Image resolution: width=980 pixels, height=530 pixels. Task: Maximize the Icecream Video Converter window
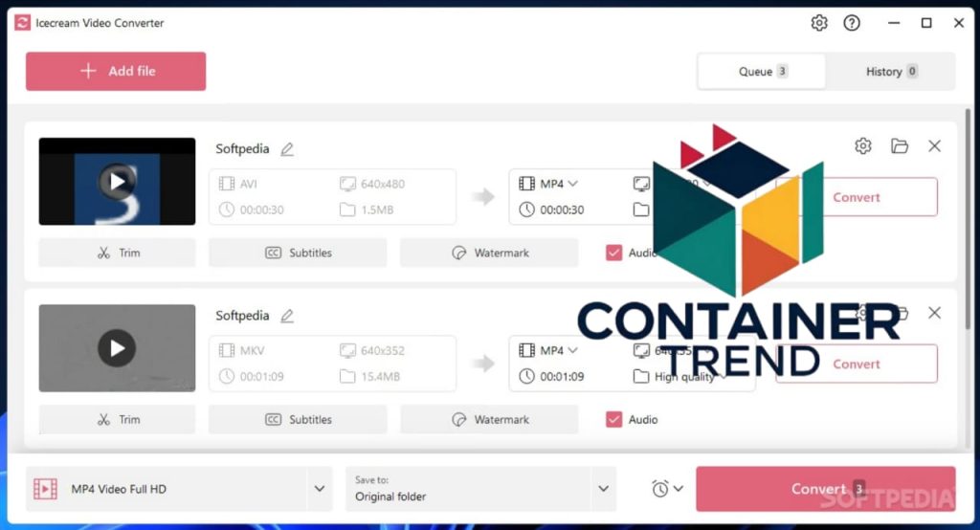click(926, 23)
